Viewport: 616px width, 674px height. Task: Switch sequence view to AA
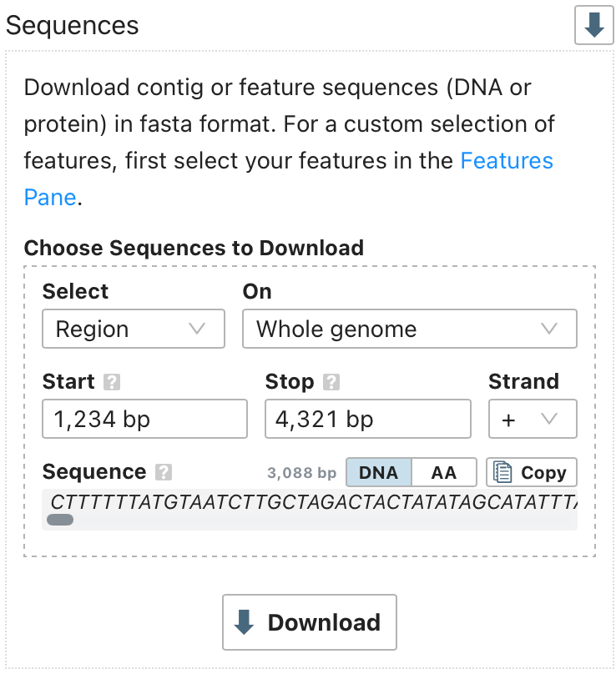444,472
